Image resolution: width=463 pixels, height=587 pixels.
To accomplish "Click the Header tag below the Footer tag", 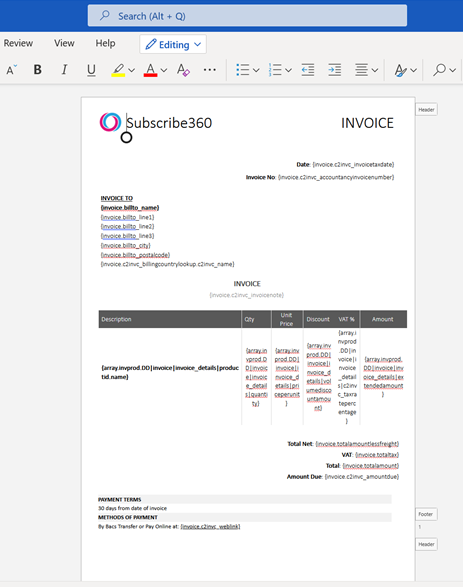I will [x=426, y=544].
